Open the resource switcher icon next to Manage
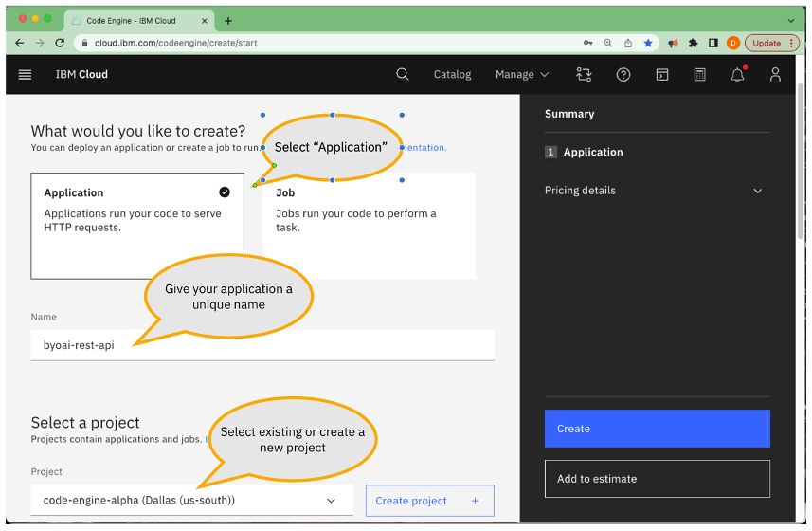 585,75
